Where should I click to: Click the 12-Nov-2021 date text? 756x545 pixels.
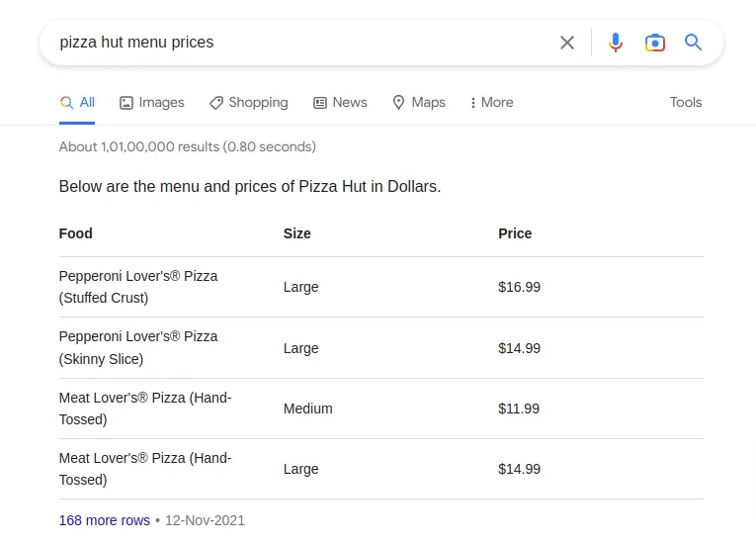205,520
